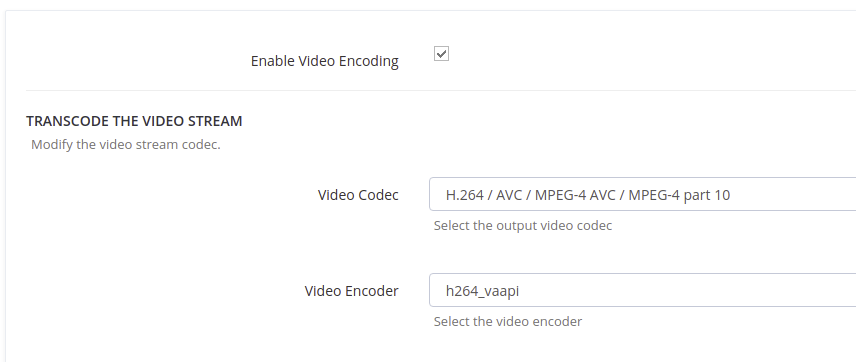Focus the empty area inside Video Encoder box
Viewport: 856px width, 362px height.
click(688, 290)
